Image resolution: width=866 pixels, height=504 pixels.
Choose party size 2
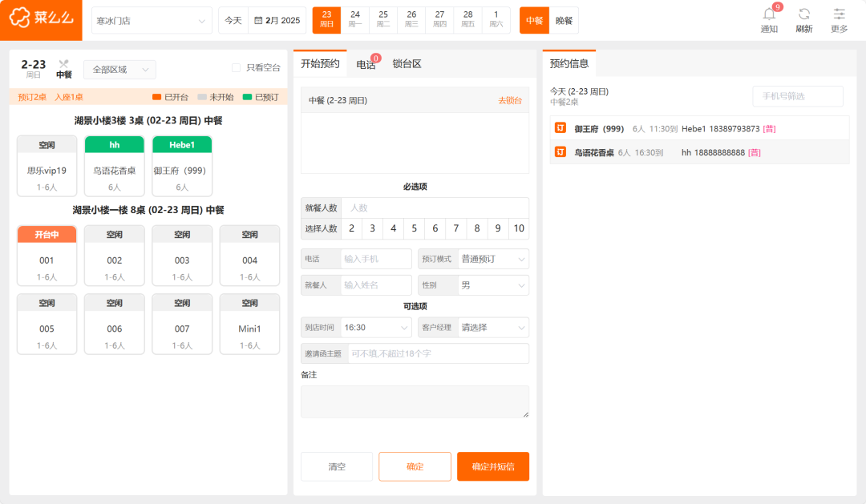[x=351, y=228]
